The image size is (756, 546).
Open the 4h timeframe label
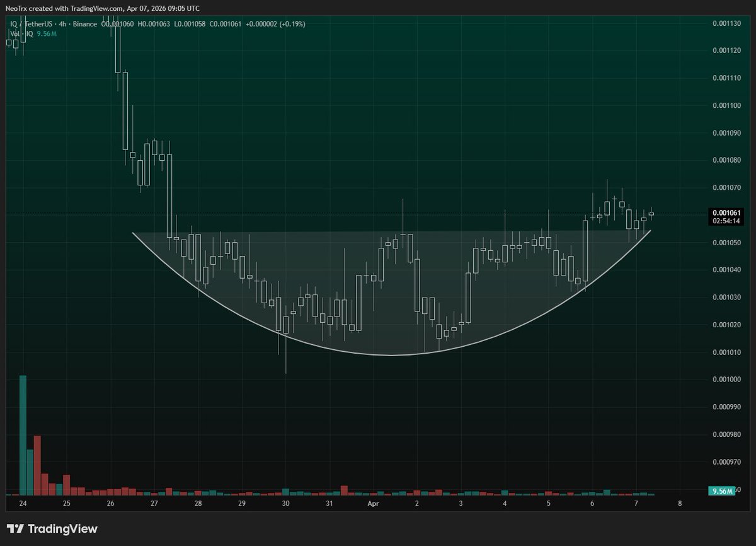pyautogui.click(x=61, y=23)
